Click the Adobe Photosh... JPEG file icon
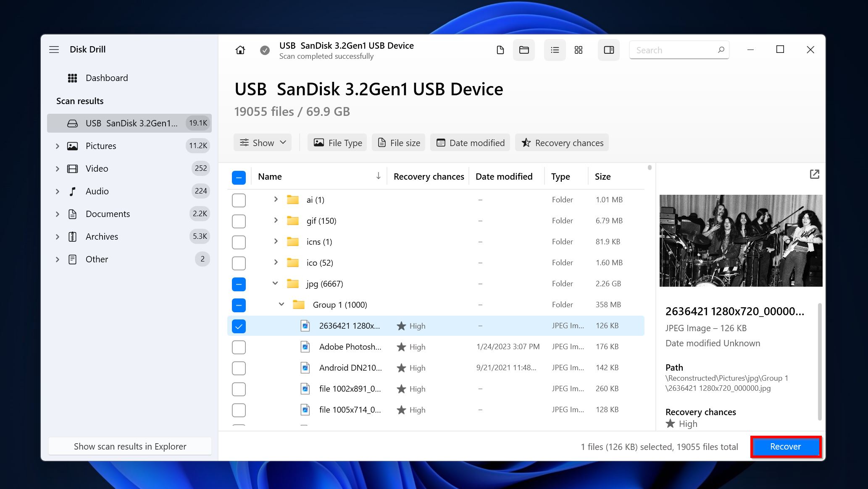 click(x=305, y=347)
